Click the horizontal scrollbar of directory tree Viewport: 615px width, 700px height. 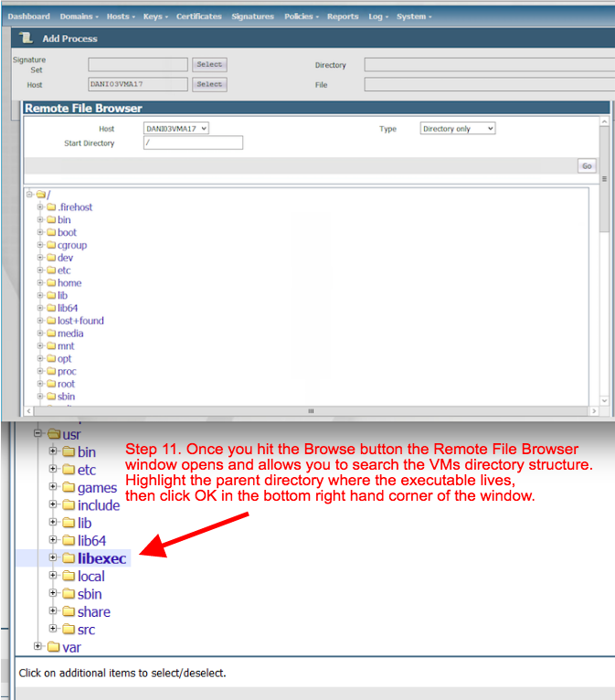click(311, 411)
